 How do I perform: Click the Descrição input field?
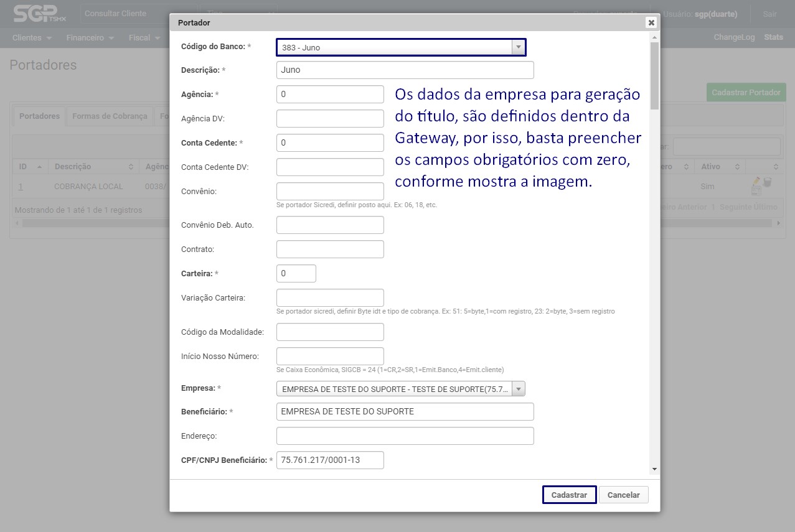(x=405, y=70)
